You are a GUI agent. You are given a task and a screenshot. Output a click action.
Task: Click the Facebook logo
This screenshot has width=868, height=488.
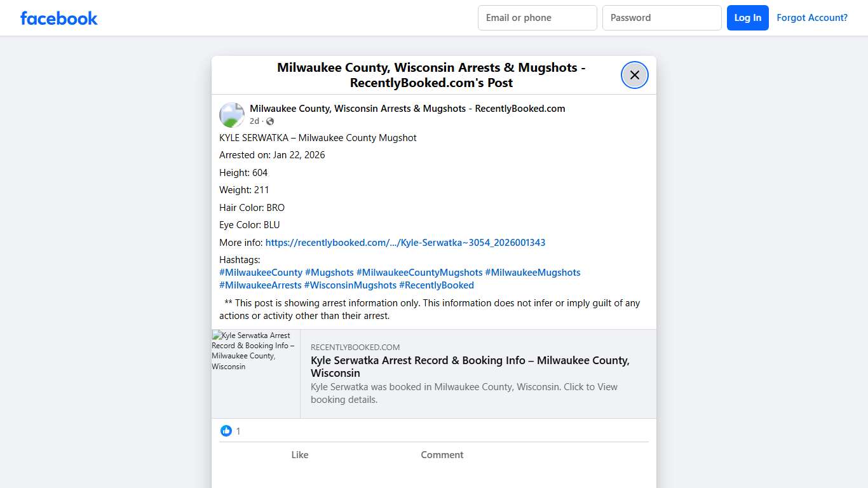click(x=58, y=18)
